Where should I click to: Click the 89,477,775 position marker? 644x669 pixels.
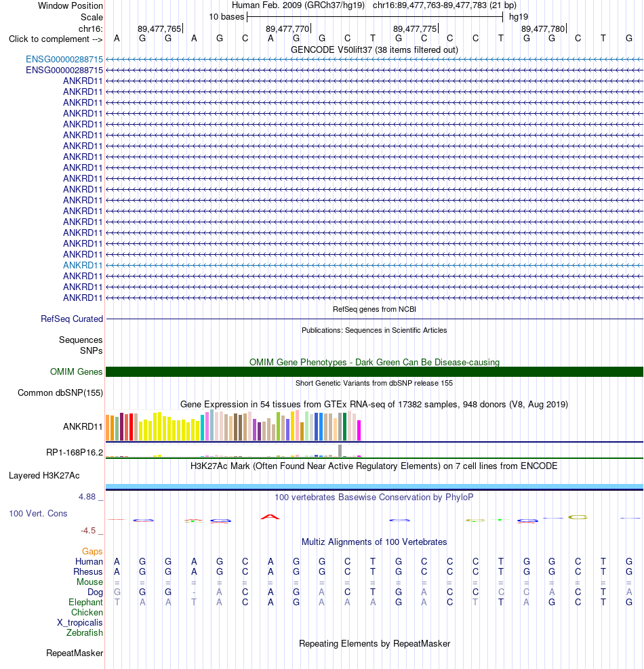pyautogui.click(x=416, y=28)
